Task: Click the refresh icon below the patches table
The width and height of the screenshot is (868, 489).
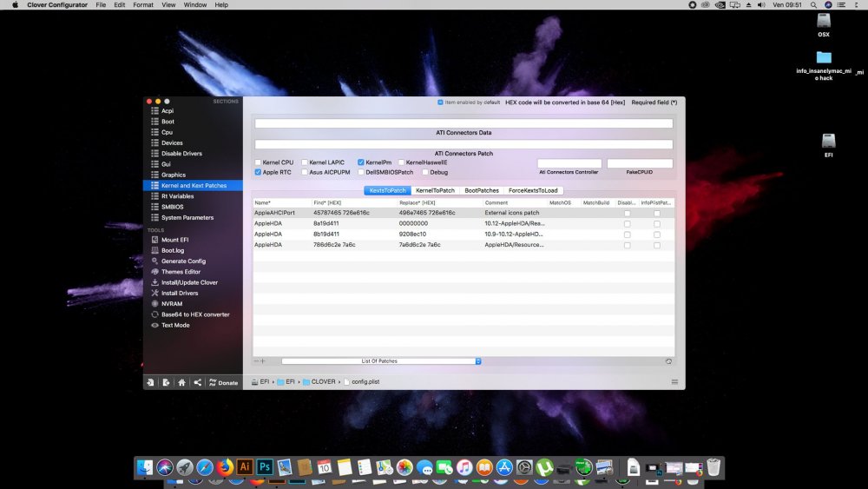Action: click(x=668, y=361)
